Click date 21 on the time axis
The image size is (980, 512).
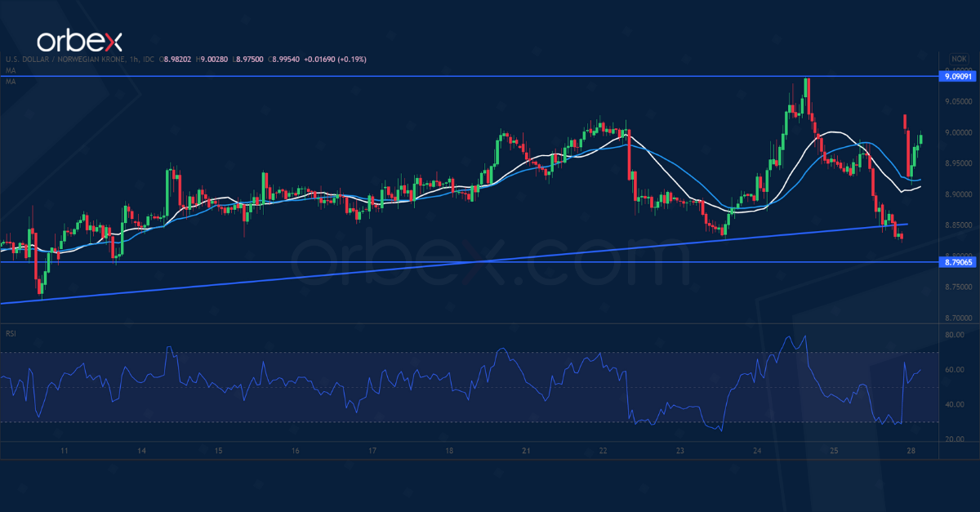pos(527,451)
